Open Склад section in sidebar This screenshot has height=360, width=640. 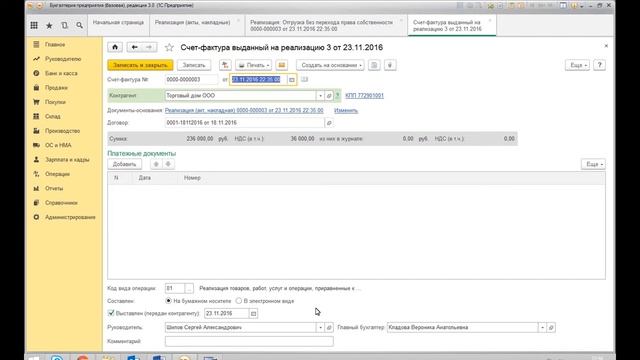tap(53, 116)
